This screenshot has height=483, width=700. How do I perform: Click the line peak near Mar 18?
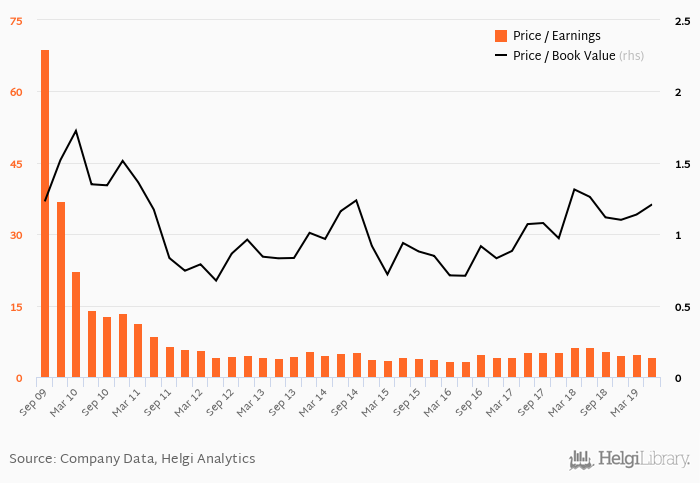pos(575,189)
